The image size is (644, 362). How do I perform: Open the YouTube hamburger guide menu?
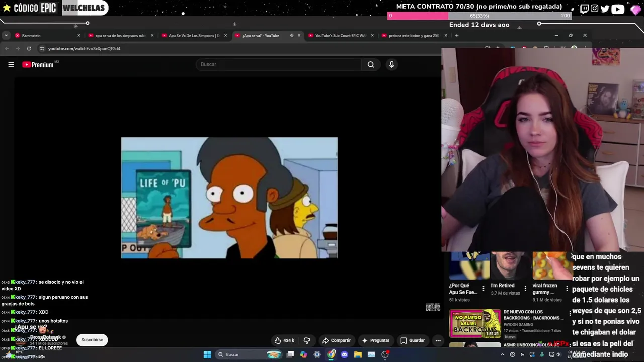point(11,64)
